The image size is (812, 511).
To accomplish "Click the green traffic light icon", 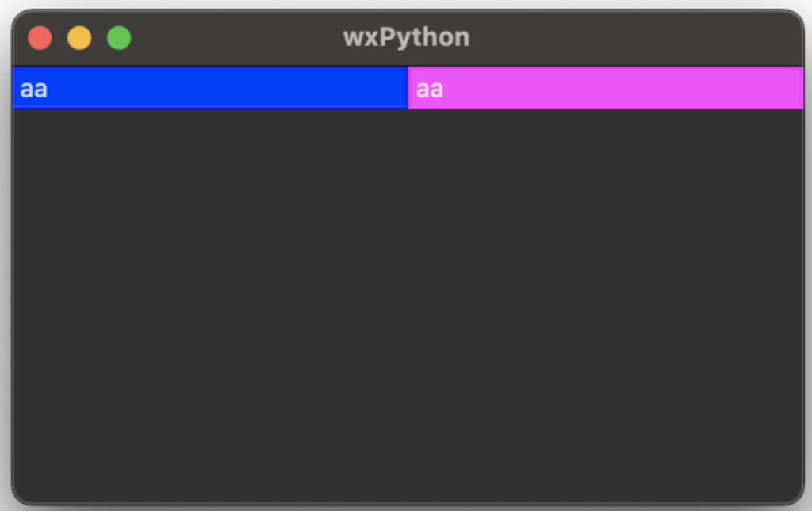I will (x=119, y=38).
